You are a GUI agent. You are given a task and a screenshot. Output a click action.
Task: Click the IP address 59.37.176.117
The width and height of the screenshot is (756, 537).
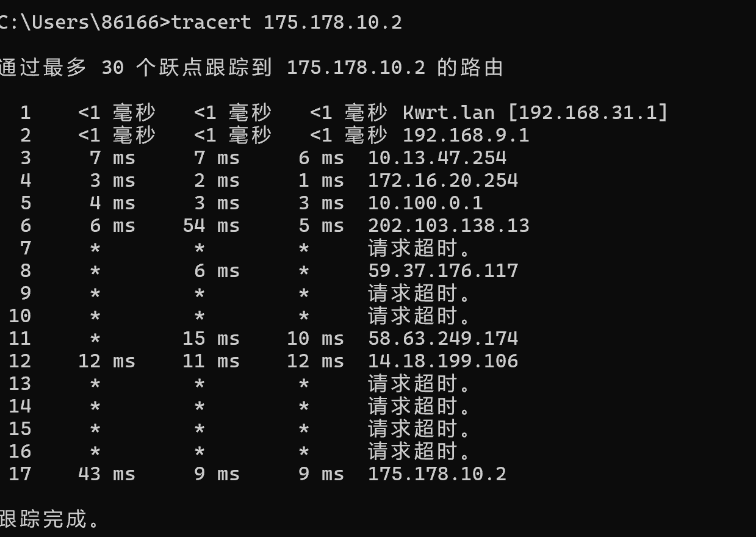tap(443, 271)
